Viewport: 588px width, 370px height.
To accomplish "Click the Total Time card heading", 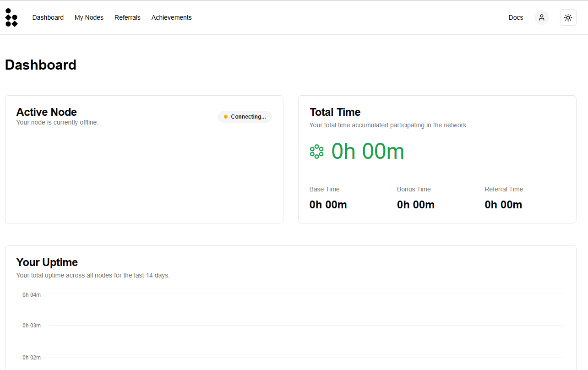I will coord(335,112).
